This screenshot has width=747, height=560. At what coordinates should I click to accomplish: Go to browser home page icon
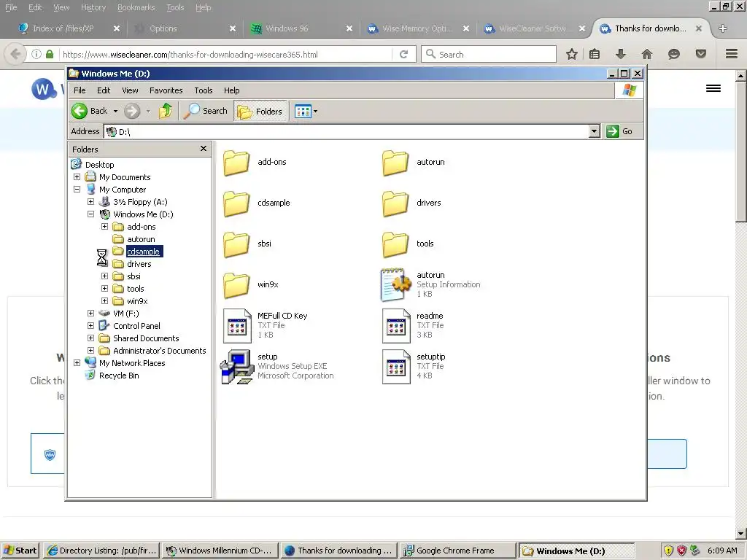point(646,54)
